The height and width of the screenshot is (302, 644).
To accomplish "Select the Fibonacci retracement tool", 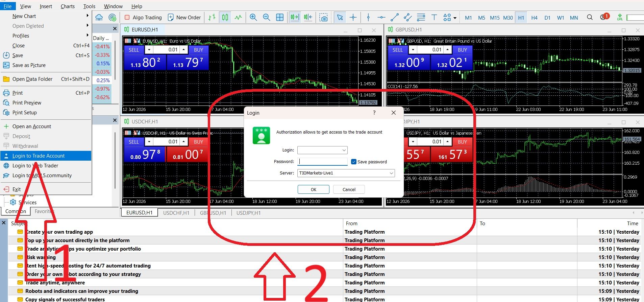I will click(421, 17).
